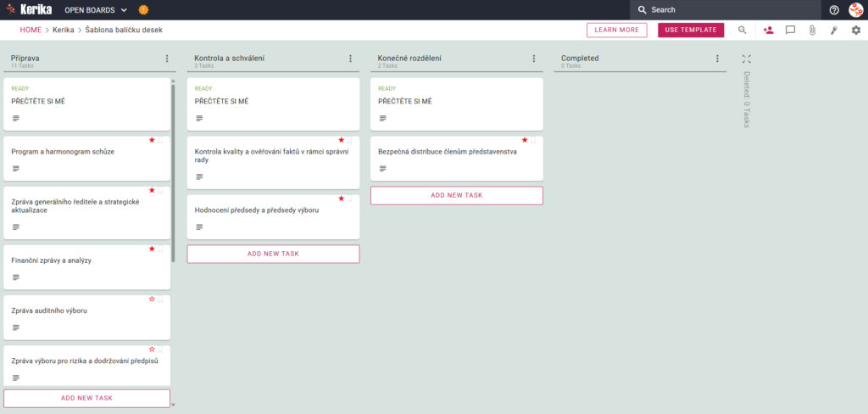Open Zpráva auditního výboru card title
Screen dimensions: 868x414
click(x=49, y=310)
